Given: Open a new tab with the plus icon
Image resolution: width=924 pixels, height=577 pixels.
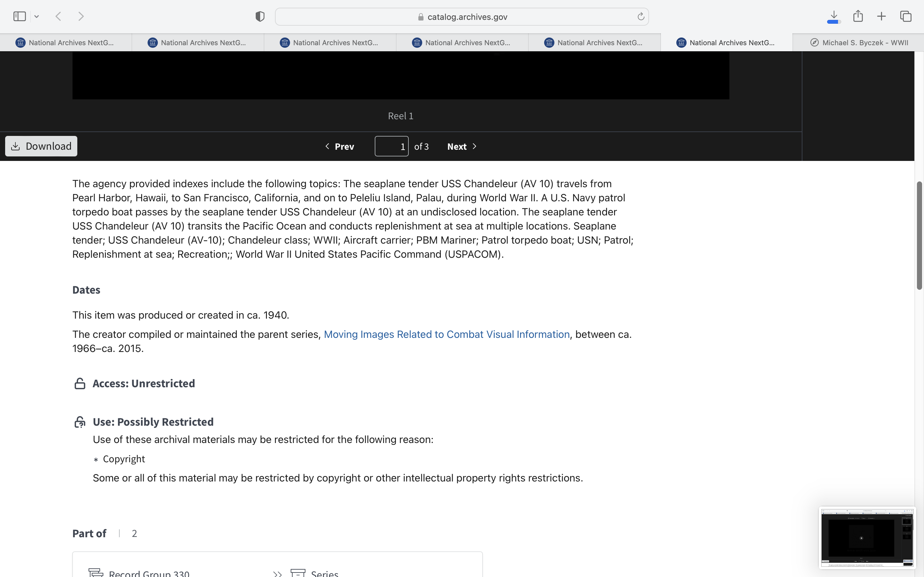Looking at the screenshot, I should (882, 16).
